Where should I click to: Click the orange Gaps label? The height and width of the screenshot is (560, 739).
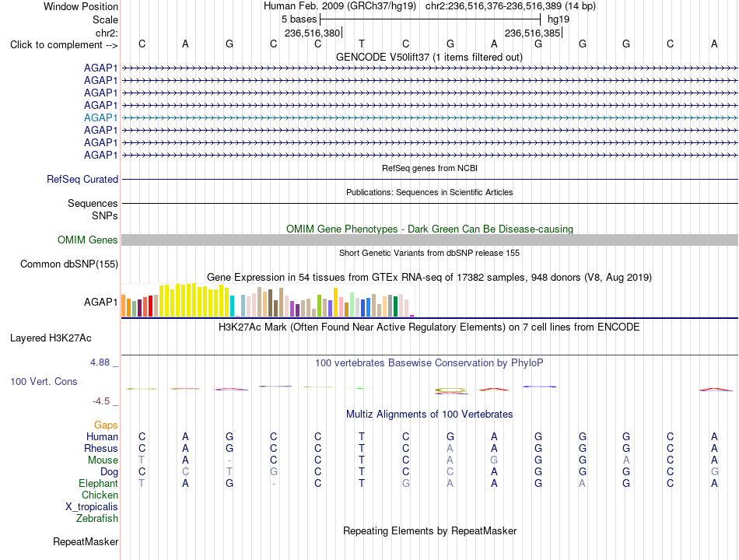pos(106,425)
